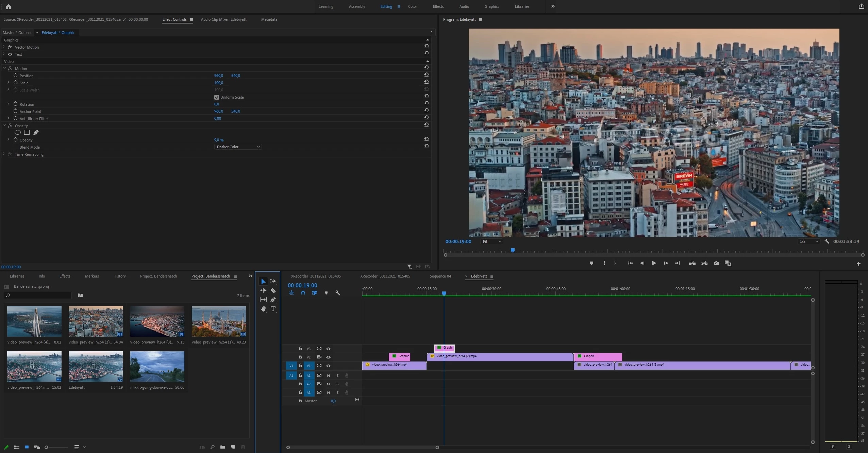Select the Track Select Forward tool
This screenshot has width=868, height=453.
(x=273, y=282)
